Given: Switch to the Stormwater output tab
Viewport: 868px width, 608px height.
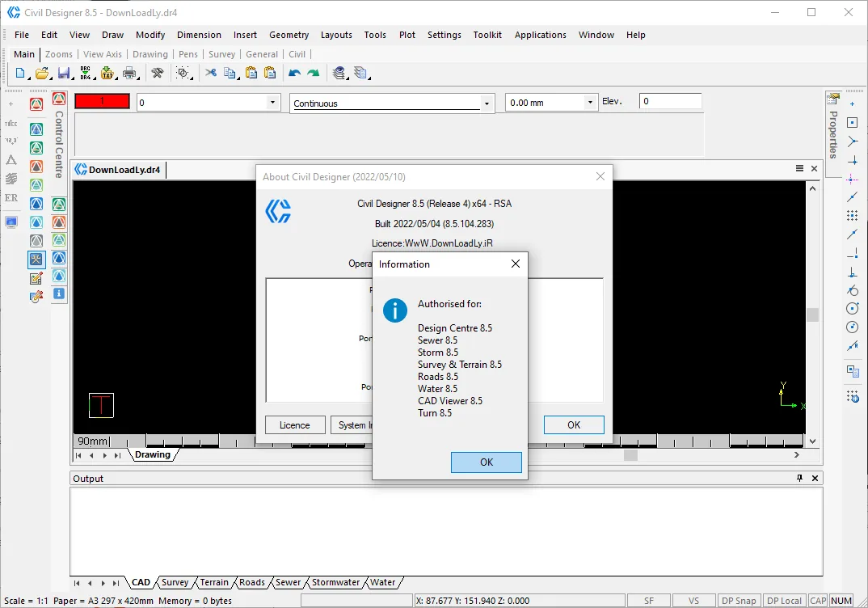Looking at the screenshot, I should 335,582.
